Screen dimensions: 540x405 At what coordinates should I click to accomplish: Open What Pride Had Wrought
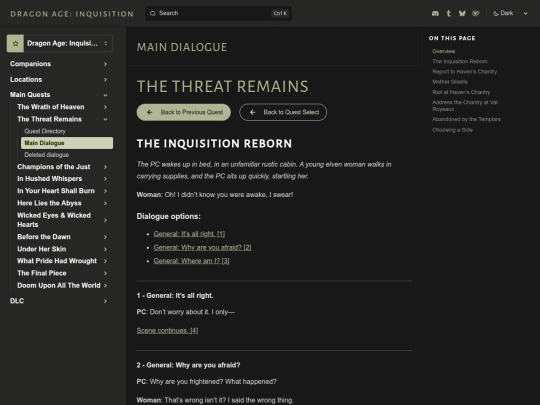pos(57,261)
